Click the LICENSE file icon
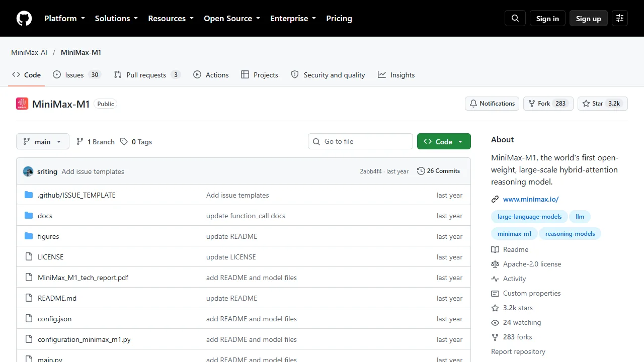The height and width of the screenshot is (362, 644). tap(29, 257)
